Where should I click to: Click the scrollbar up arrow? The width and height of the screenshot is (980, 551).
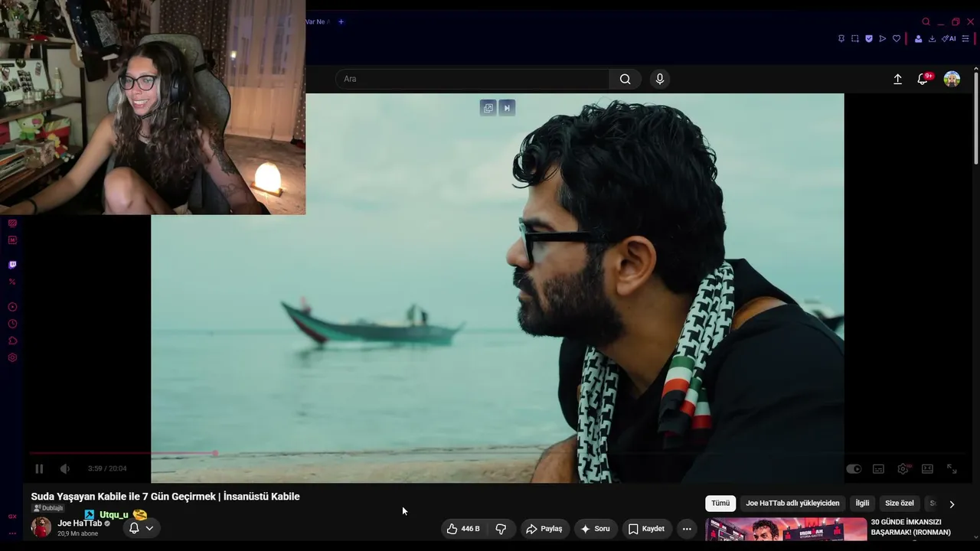tap(976, 69)
